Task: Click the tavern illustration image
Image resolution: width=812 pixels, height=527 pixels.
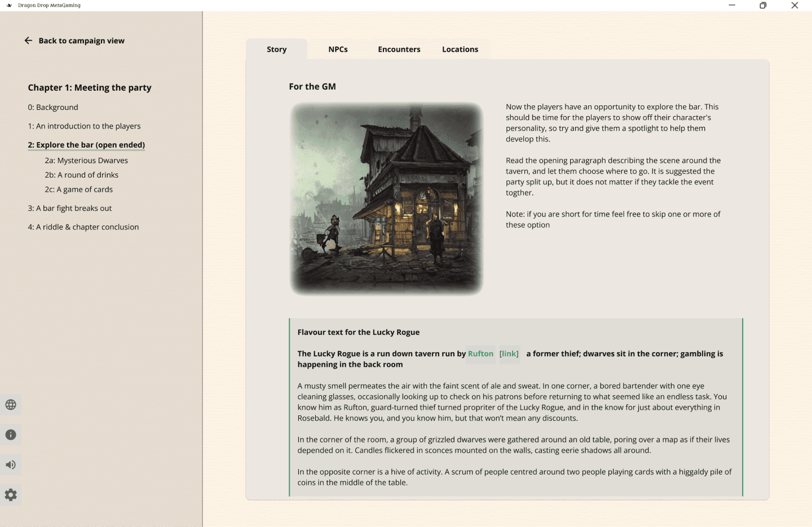Action: click(x=386, y=198)
